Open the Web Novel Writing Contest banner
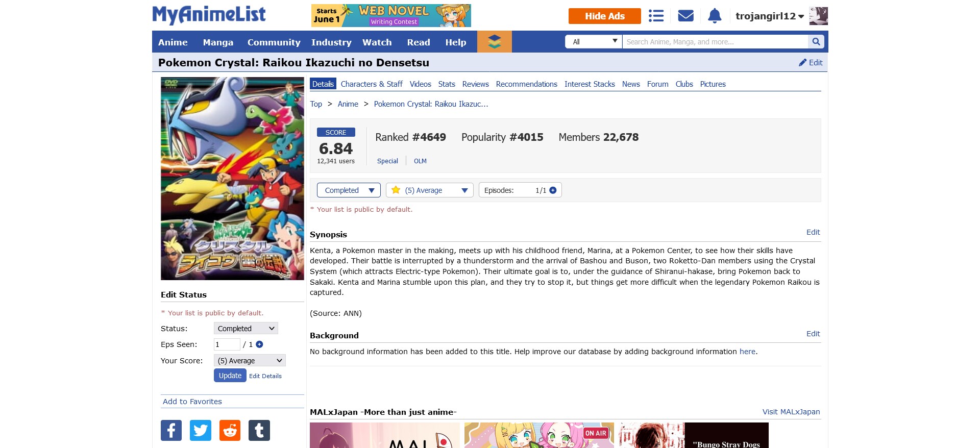 coord(391,16)
